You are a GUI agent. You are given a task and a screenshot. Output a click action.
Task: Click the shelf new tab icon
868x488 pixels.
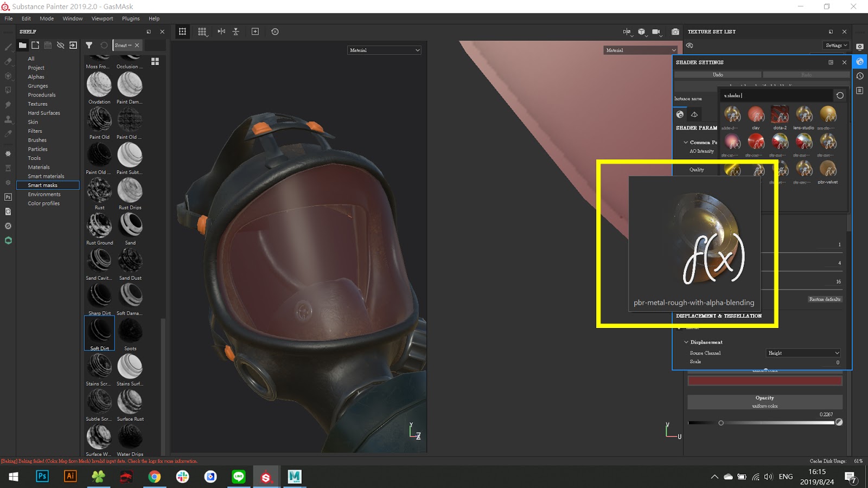pyautogui.click(x=35, y=45)
